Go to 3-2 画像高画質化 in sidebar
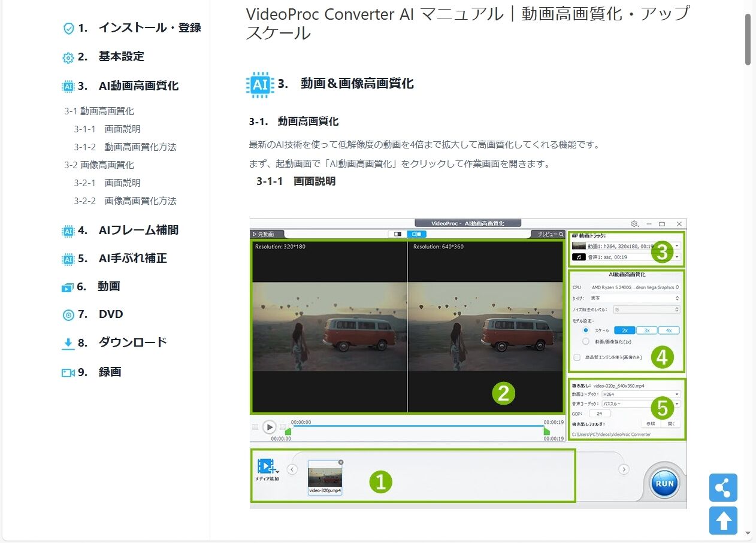The image size is (756, 543). 99,165
